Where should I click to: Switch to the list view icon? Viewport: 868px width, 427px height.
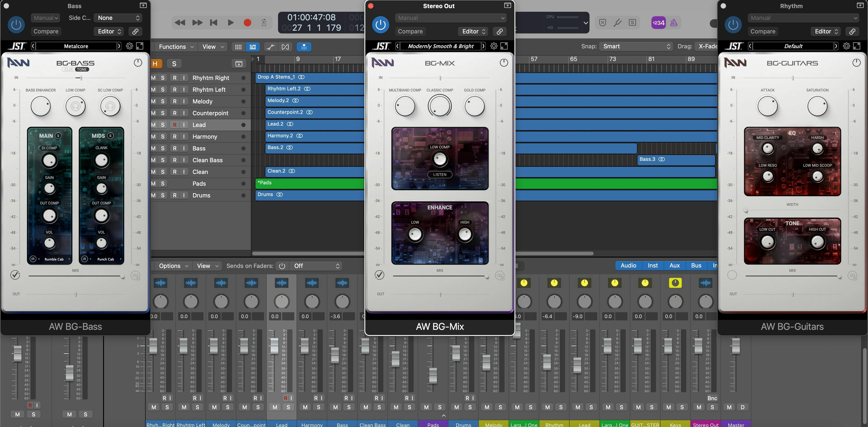click(x=253, y=47)
